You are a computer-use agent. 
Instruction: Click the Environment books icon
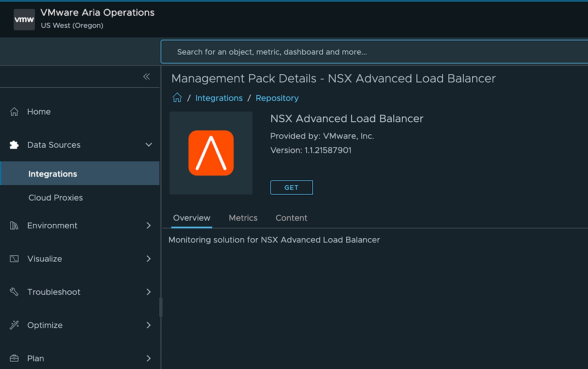point(14,225)
